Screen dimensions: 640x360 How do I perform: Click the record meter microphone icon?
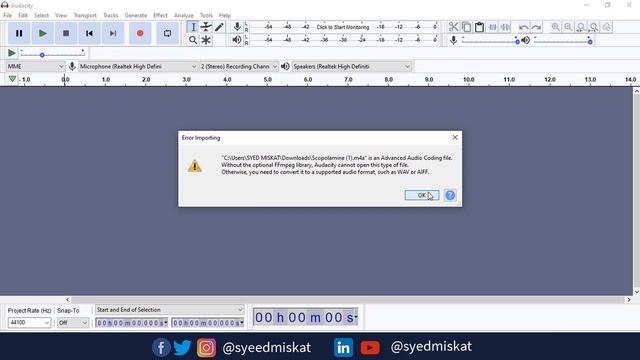[x=237, y=27]
